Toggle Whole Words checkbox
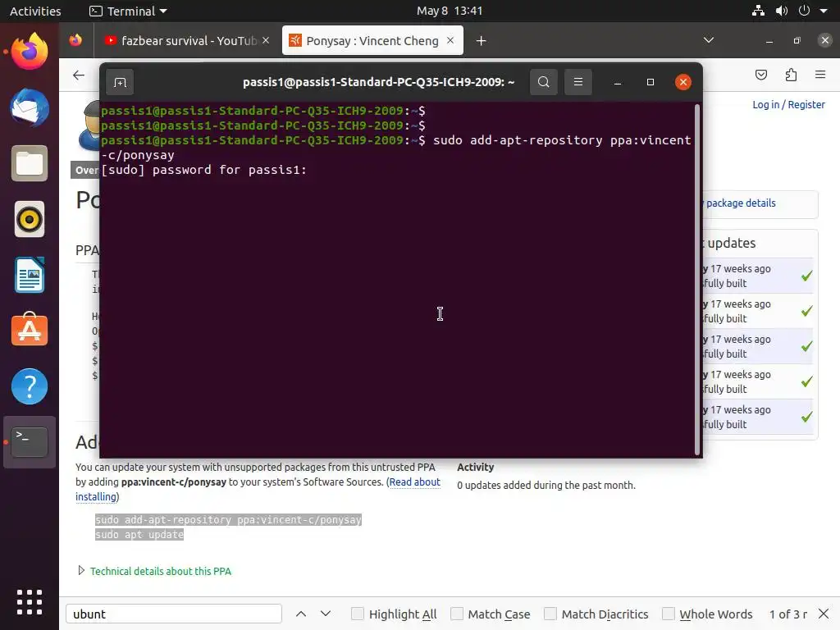 [669, 614]
